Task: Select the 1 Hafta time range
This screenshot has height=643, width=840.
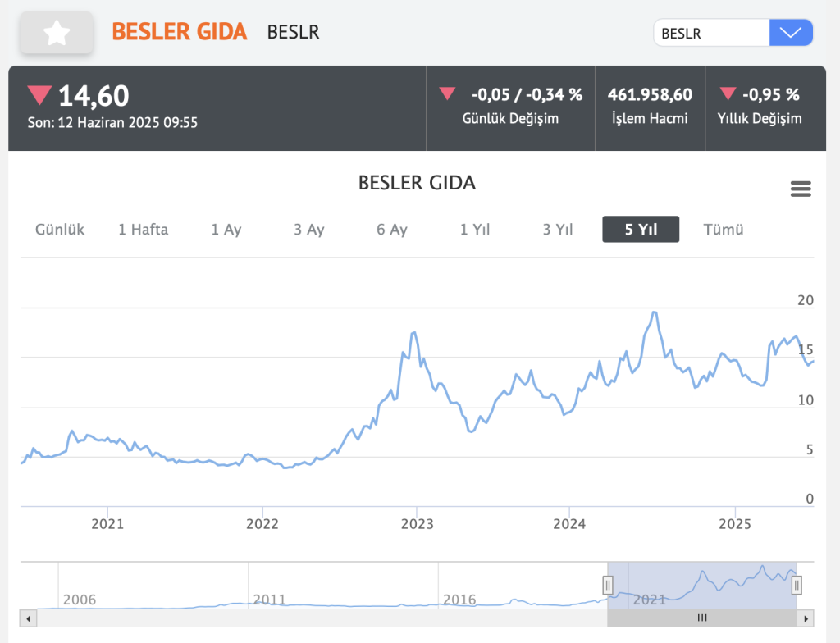Action: (143, 230)
